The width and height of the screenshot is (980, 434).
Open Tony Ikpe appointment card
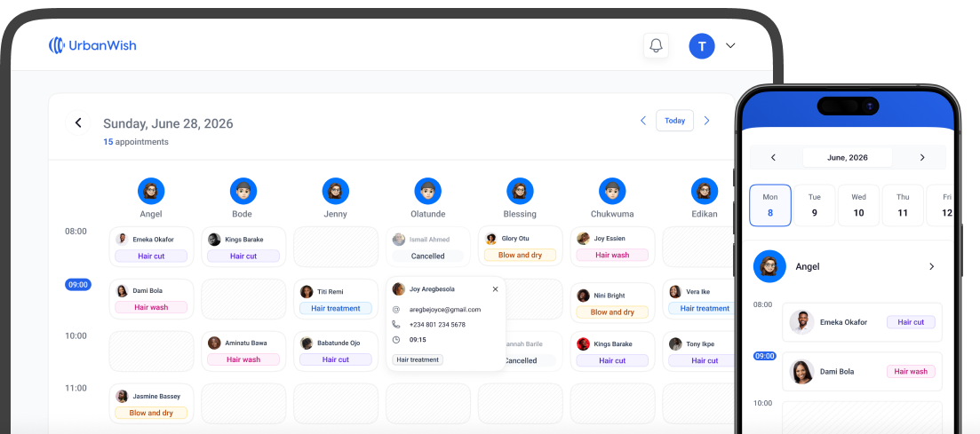(x=697, y=351)
